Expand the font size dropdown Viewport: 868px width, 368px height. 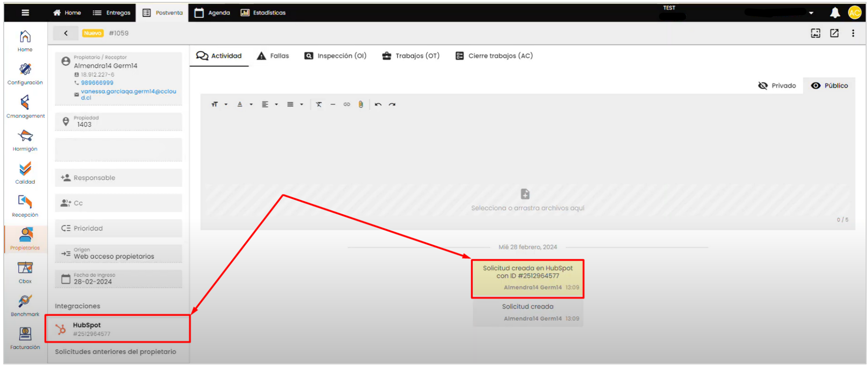tap(226, 105)
